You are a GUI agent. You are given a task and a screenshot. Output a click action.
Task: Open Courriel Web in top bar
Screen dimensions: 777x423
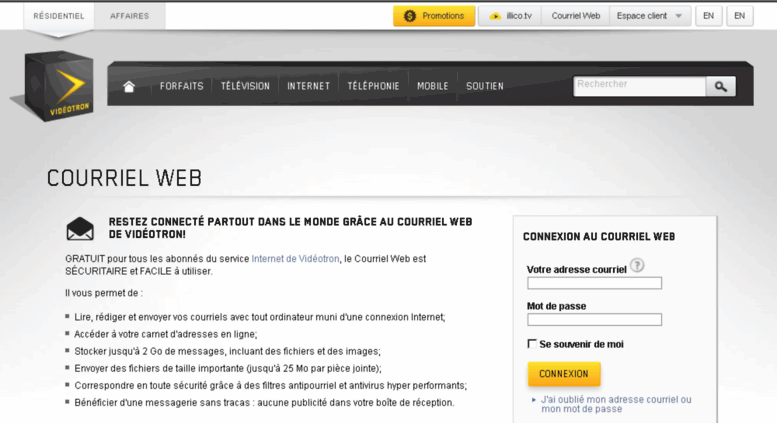click(x=575, y=16)
